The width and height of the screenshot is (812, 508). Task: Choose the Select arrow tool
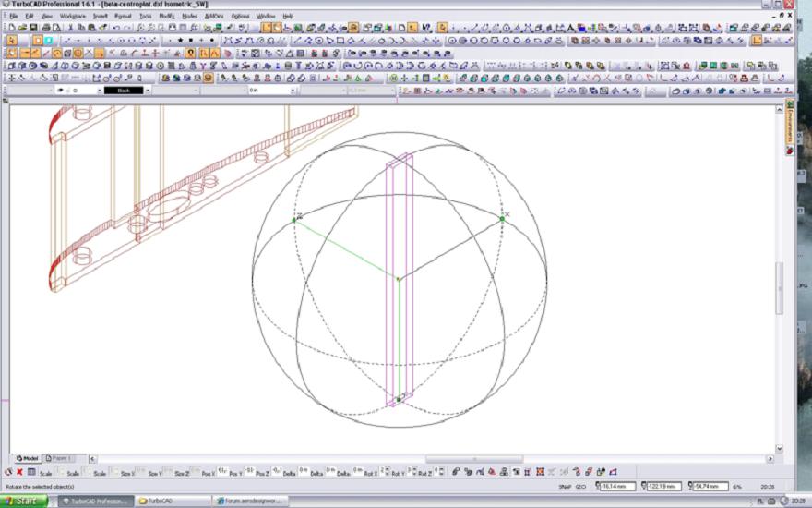12,41
